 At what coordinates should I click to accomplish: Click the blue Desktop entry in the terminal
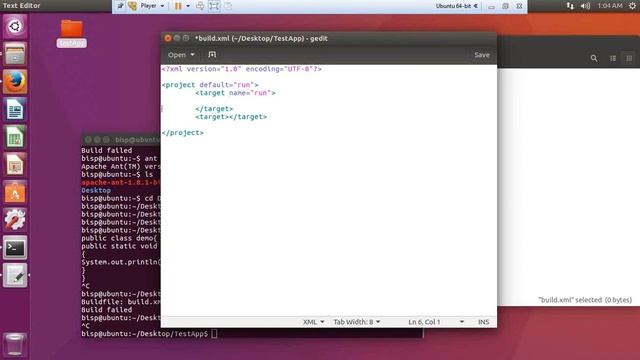96,191
